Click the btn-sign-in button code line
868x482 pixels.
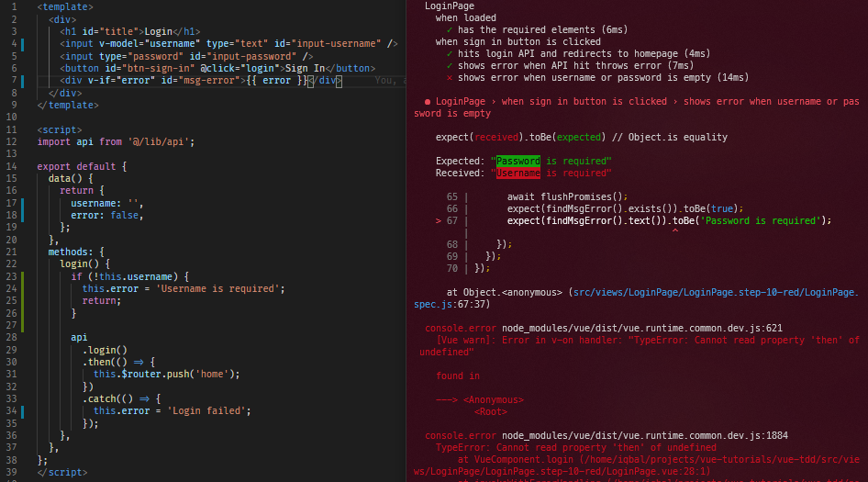pos(217,68)
